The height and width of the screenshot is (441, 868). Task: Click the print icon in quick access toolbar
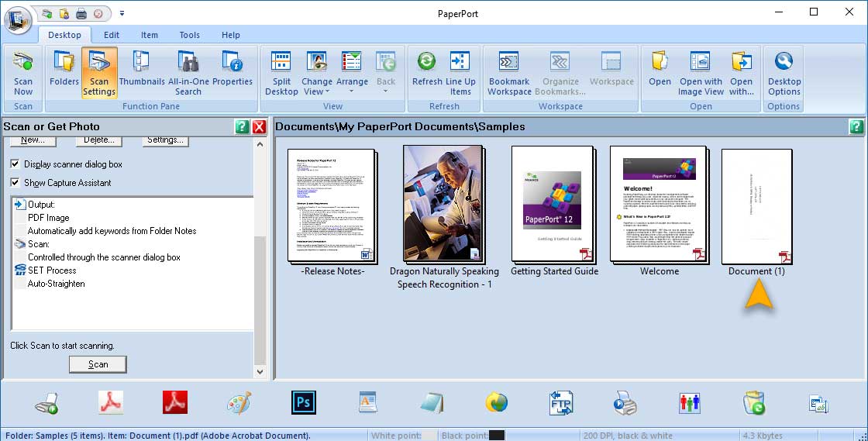click(81, 13)
